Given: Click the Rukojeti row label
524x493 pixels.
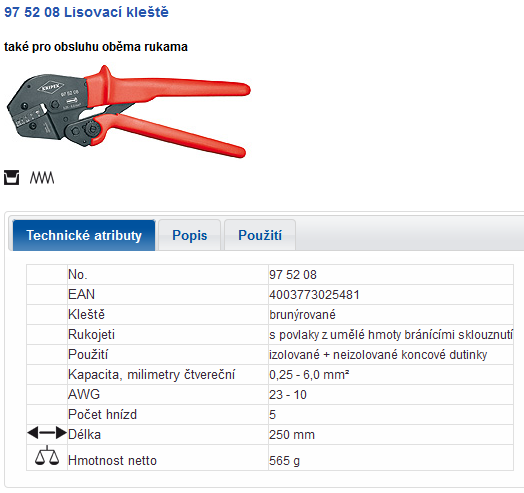Looking at the screenshot, I should (91, 335).
